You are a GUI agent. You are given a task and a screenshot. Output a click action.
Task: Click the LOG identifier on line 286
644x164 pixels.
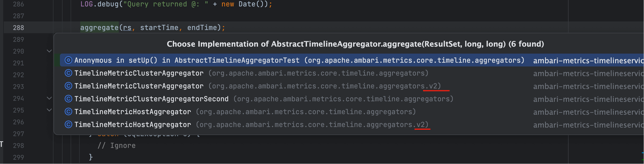click(x=87, y=4)
